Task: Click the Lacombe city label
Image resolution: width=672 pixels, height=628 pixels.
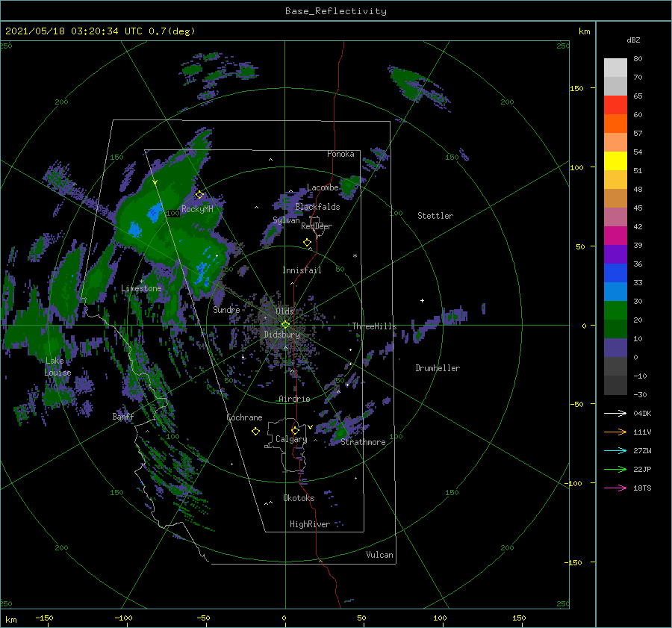Action: point(323,187)
